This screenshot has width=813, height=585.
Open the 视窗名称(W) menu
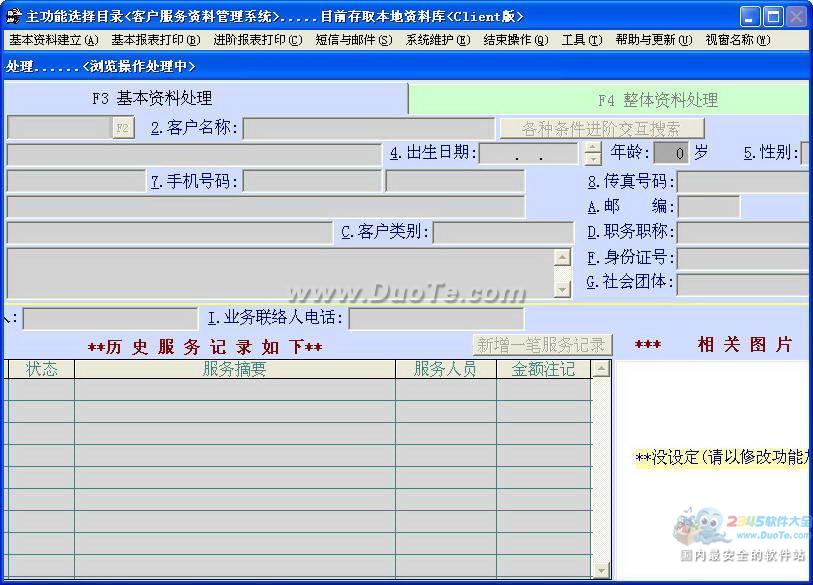(738, 40)
